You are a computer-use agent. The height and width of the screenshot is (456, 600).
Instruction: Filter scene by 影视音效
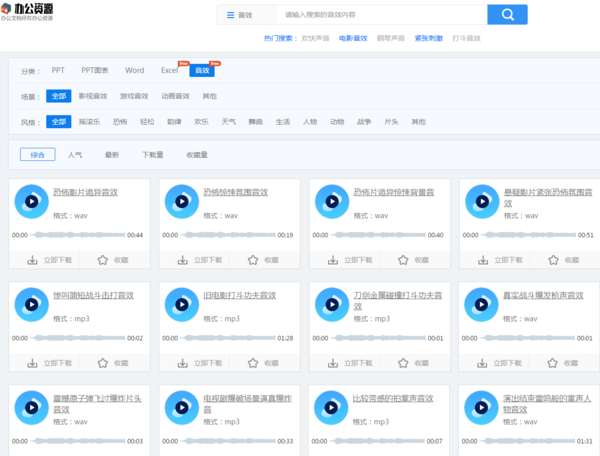tap(93, 96)
